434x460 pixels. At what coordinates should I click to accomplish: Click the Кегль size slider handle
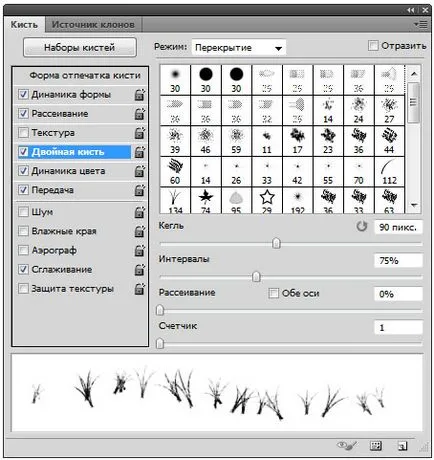[276, 243]
